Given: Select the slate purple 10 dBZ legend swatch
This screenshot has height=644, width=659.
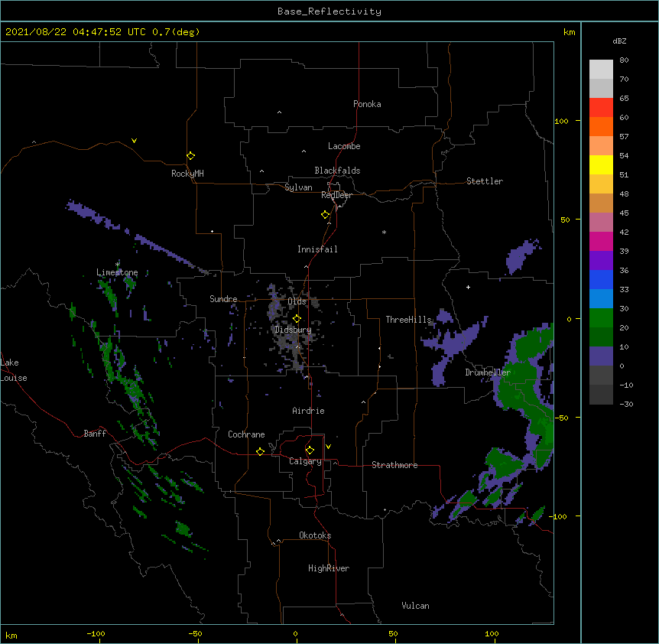Looking at the screenshot, I should (x=601, y=356).
